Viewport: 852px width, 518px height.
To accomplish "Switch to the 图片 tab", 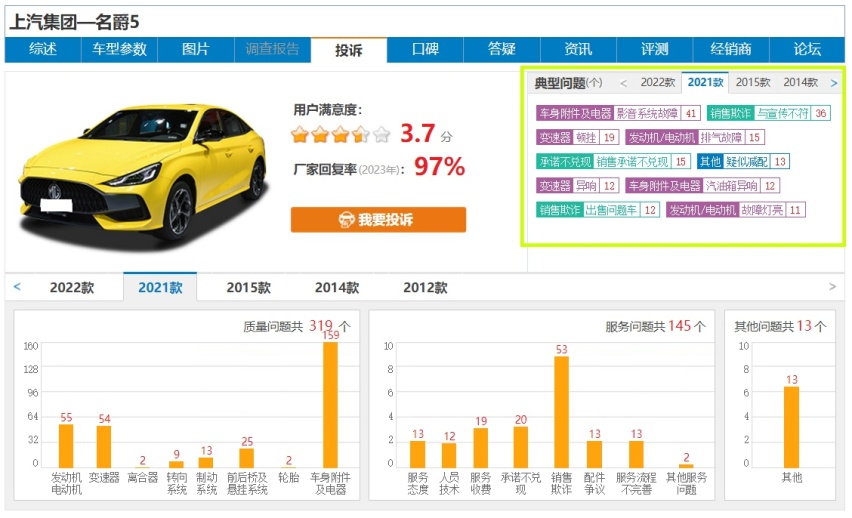I will point(196,49).
